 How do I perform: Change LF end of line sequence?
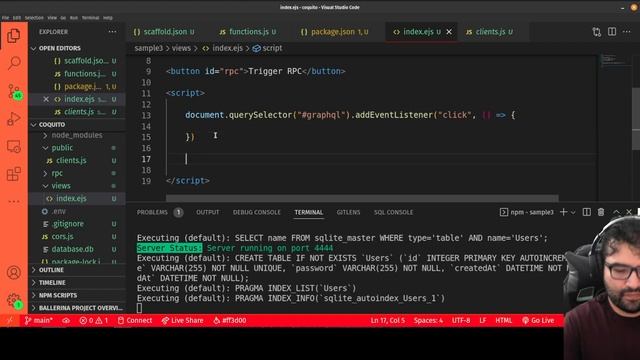(482, 320)
